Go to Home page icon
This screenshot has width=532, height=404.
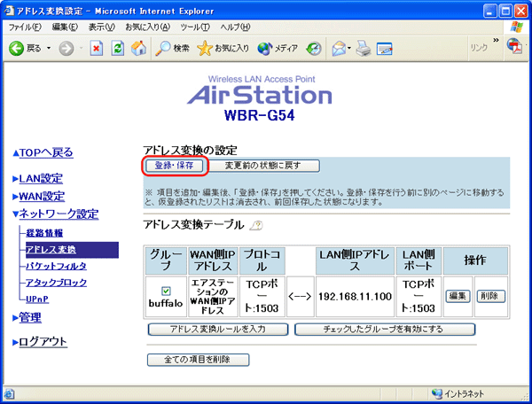(x=138, y=49)
